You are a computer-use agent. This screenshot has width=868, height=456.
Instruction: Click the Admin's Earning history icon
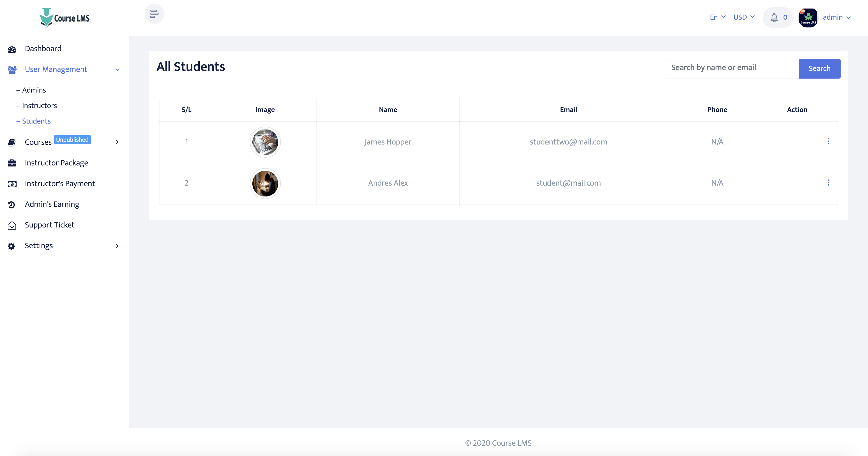click(12, 205)
